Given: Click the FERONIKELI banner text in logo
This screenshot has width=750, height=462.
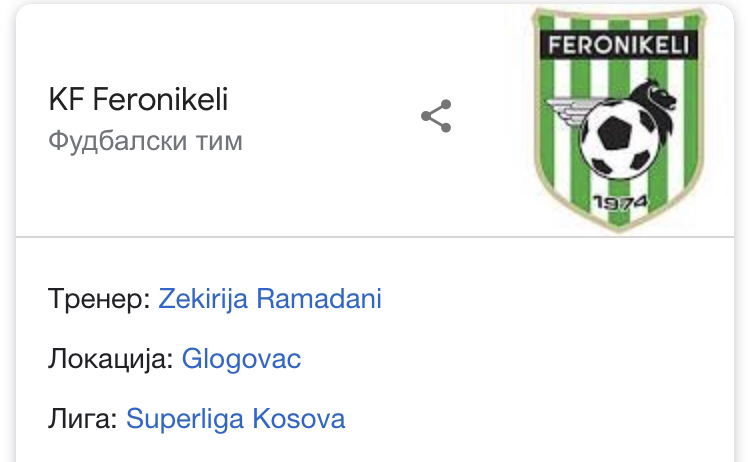Looking at the screenshot, I should (618, 45).
